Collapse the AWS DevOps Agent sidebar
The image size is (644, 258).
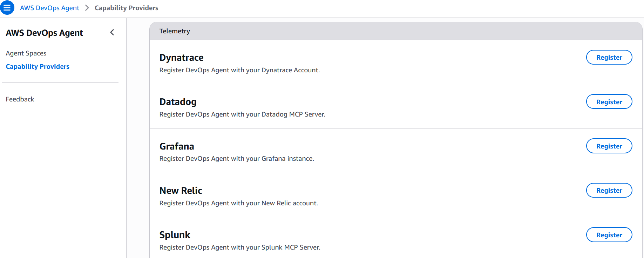click(x=112, y=33)
